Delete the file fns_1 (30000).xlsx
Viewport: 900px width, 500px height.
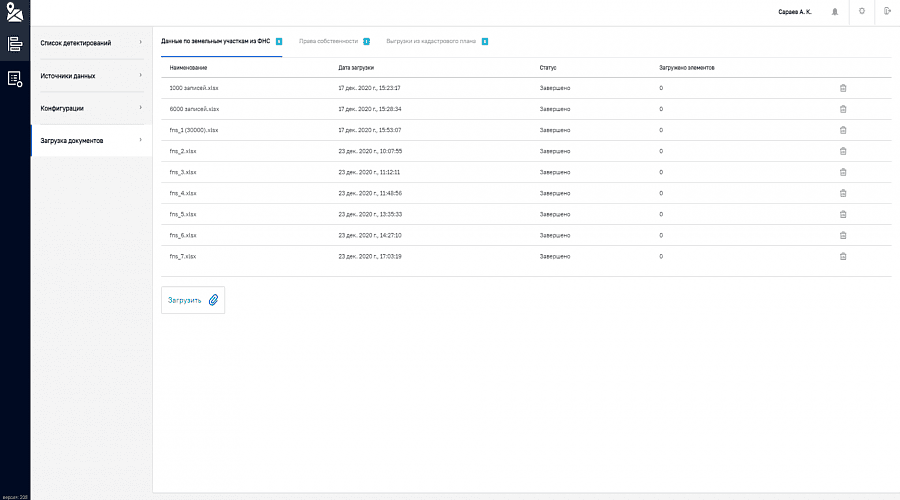pyautogui.click(x=843, y=130)
